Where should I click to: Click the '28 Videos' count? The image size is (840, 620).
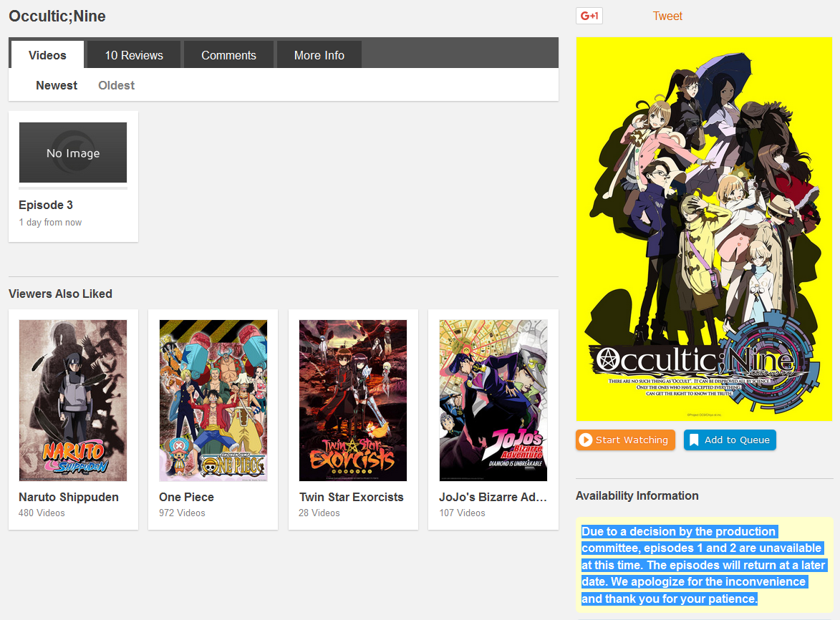[x=319, y=513]
